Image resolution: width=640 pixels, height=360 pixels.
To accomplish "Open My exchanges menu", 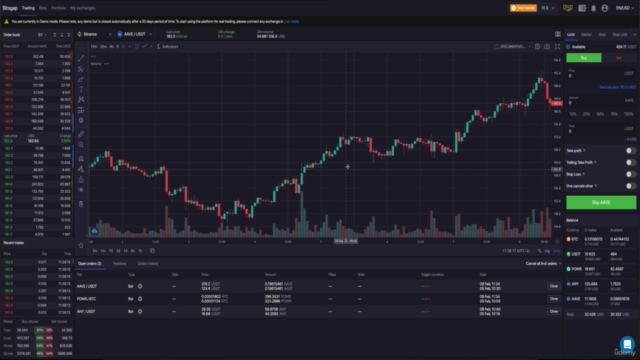I will (x=82, y=8).
